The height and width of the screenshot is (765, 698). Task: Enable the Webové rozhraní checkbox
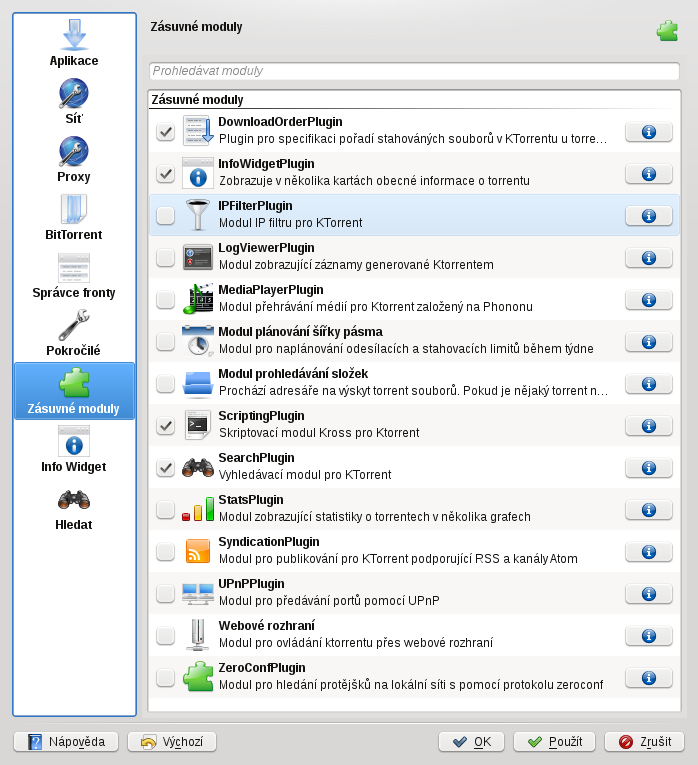pos(165,635)
